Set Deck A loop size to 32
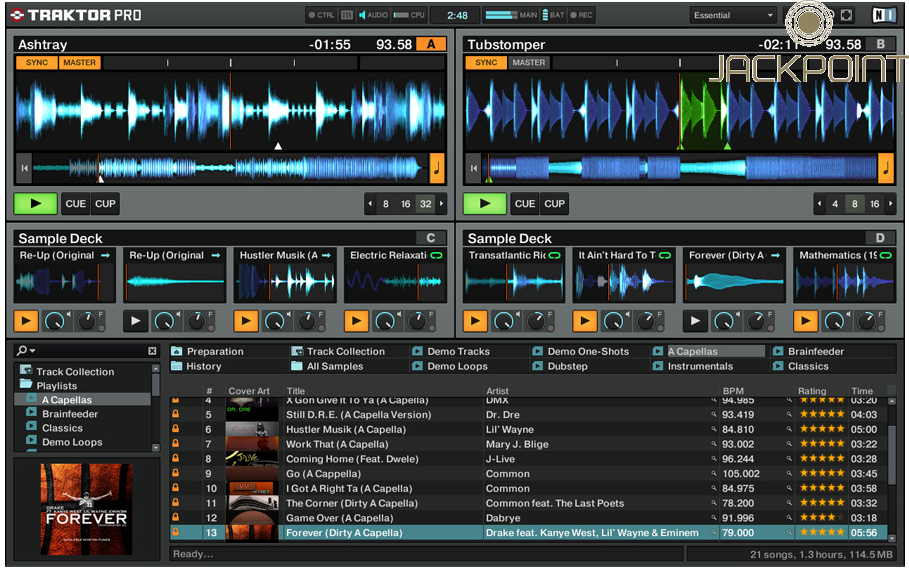 click(426, 203)
